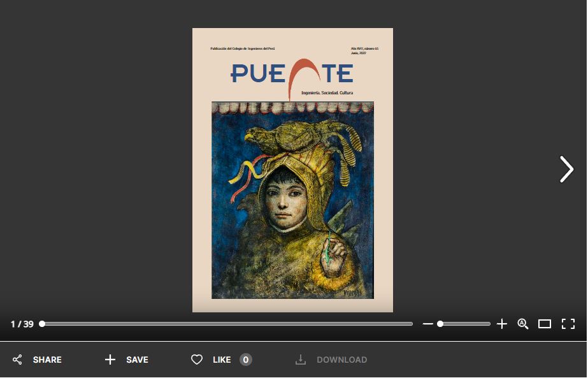Zoom in with the plus icon
The image size is (588, 378).
[x=502, y=324]
